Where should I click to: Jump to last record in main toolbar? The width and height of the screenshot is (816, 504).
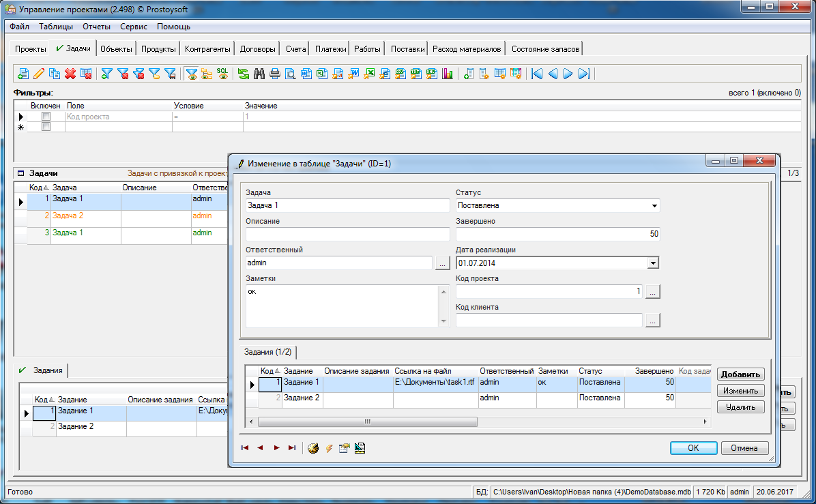click(x=583, y=74)
